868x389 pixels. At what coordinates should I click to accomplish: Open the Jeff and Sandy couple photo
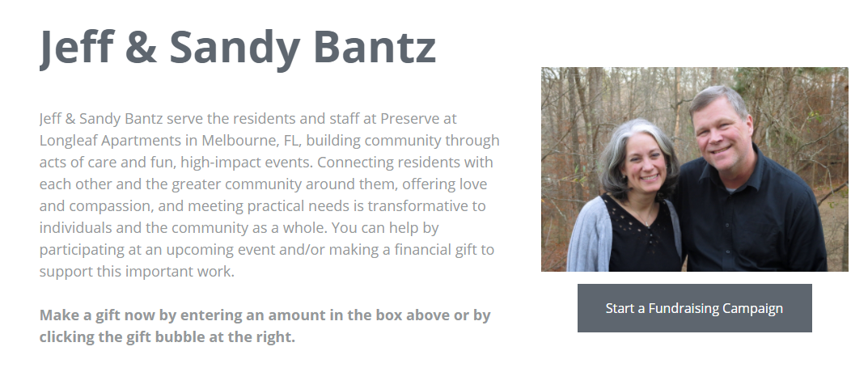(x=694, y=169)
